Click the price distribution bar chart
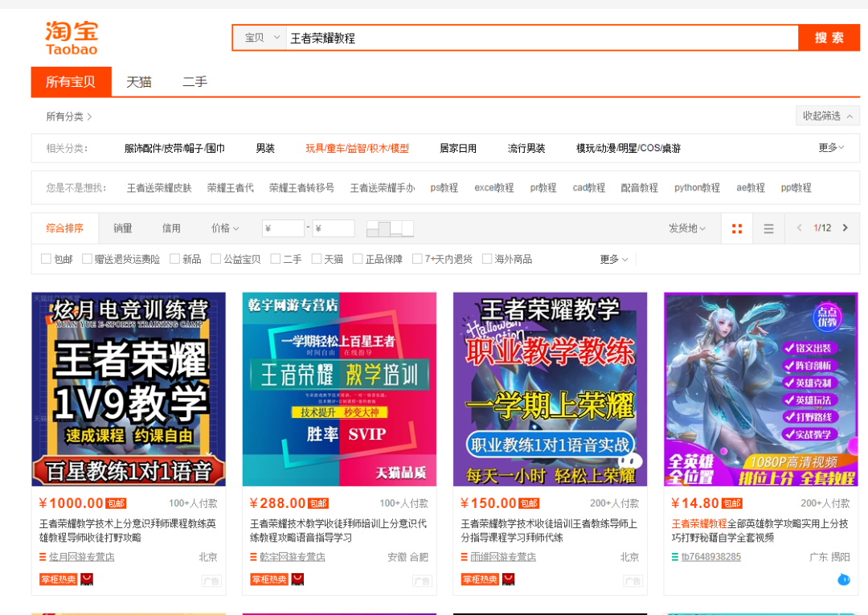 [x=390, y=228]
